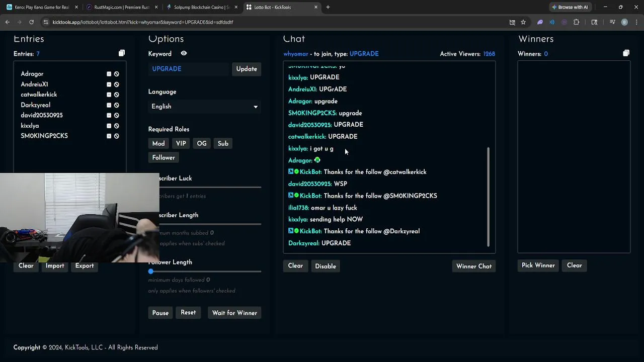Click chat message 'omar u lazy fuck'

coord(334,208)
